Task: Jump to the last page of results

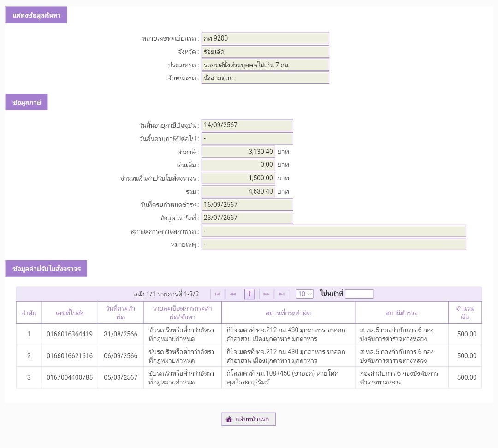Action: coord(282,294)
